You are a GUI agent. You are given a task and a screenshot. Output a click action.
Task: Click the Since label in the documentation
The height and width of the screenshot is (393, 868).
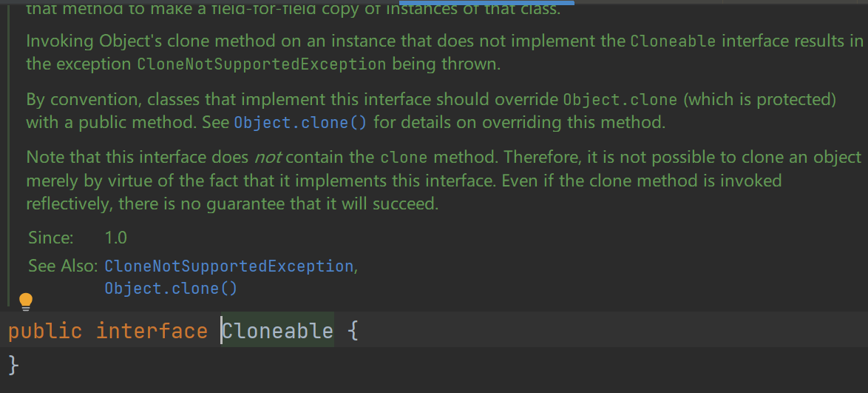point(51,238)
